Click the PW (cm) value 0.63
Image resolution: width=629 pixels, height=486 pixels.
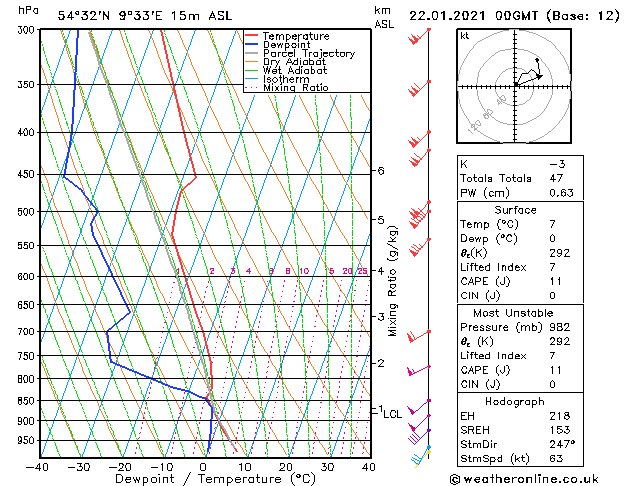pyautogui.click(x=562, y=193)
